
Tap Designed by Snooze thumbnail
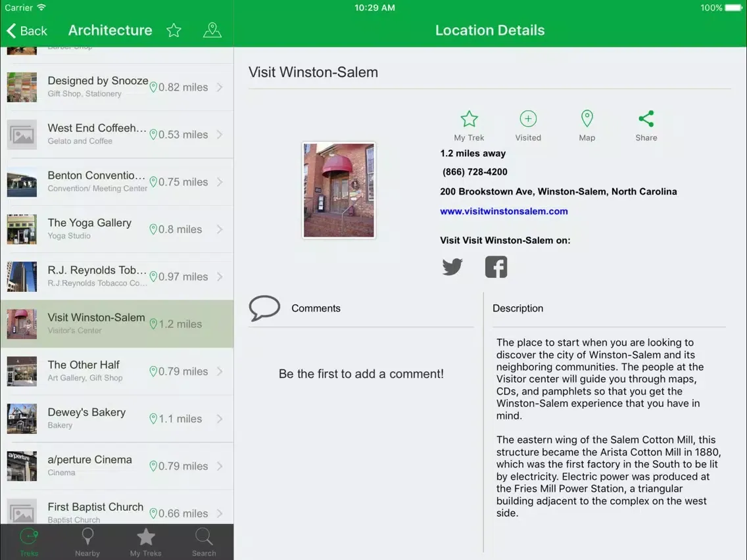[22, 87]
